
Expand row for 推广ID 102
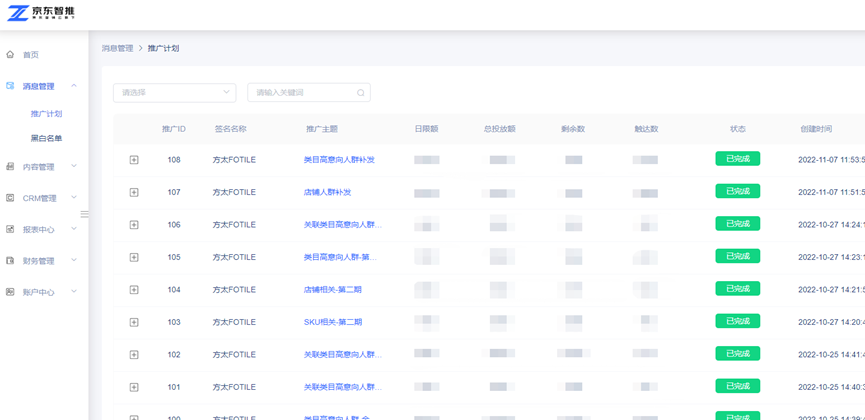coord(134,355)
